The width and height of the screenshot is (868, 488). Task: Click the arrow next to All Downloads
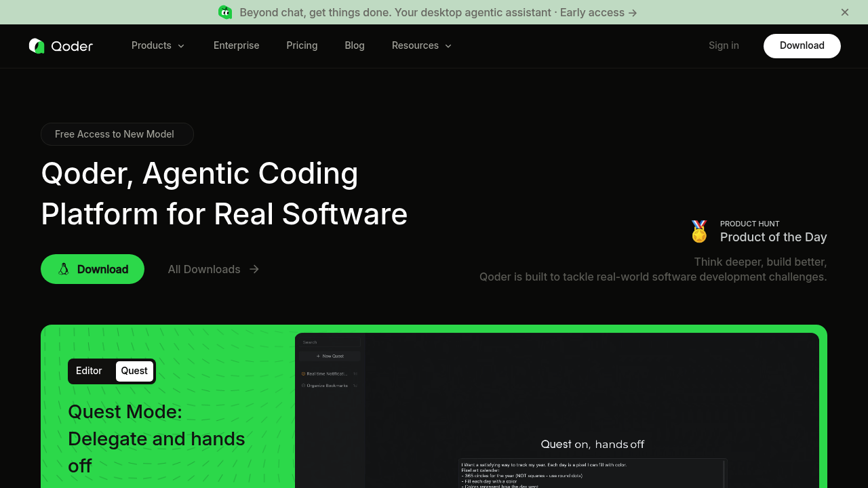point(254,269)
